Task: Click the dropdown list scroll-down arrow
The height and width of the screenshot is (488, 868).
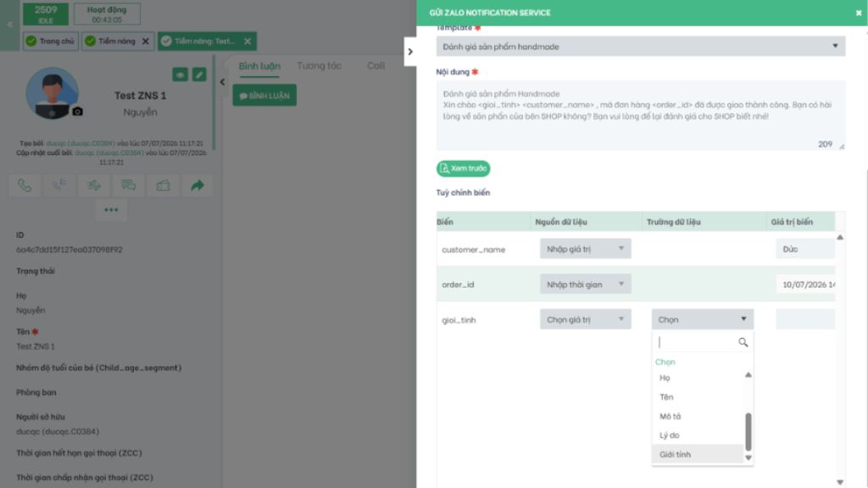Action: [748, 457]
